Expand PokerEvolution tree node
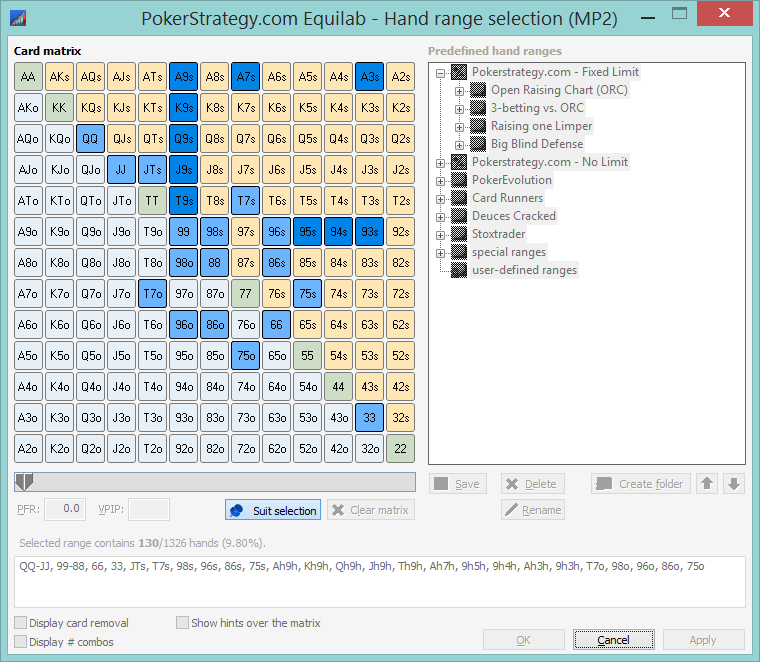 click(x=440, y=181)
